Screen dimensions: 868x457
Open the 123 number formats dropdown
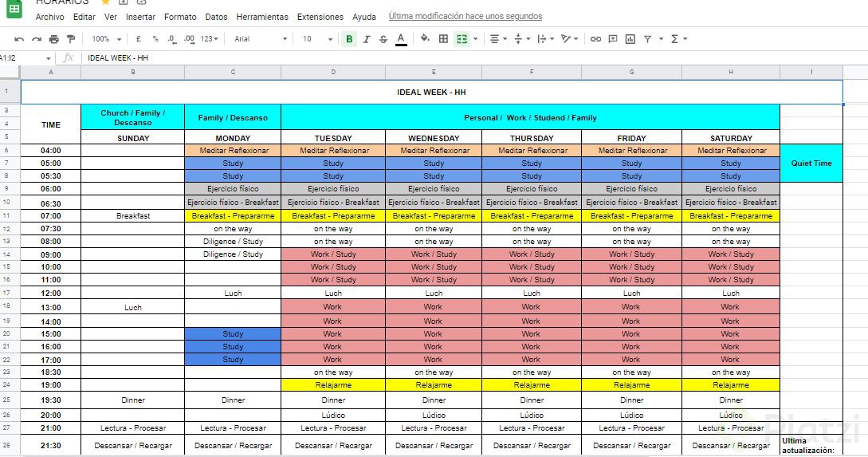click(210, 39)
